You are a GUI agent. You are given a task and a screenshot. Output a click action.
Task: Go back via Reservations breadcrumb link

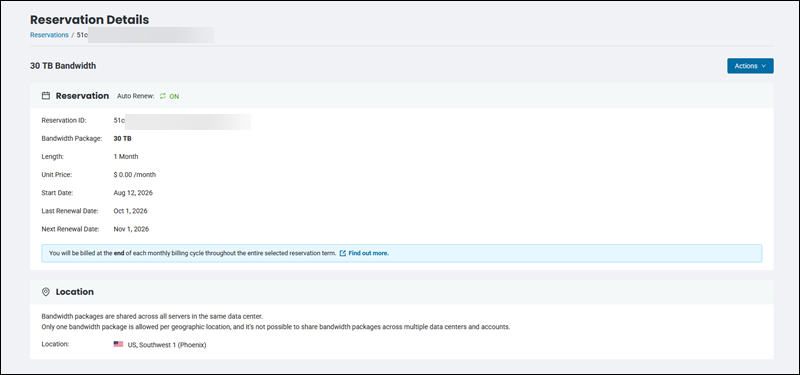(x=49, y=35)
